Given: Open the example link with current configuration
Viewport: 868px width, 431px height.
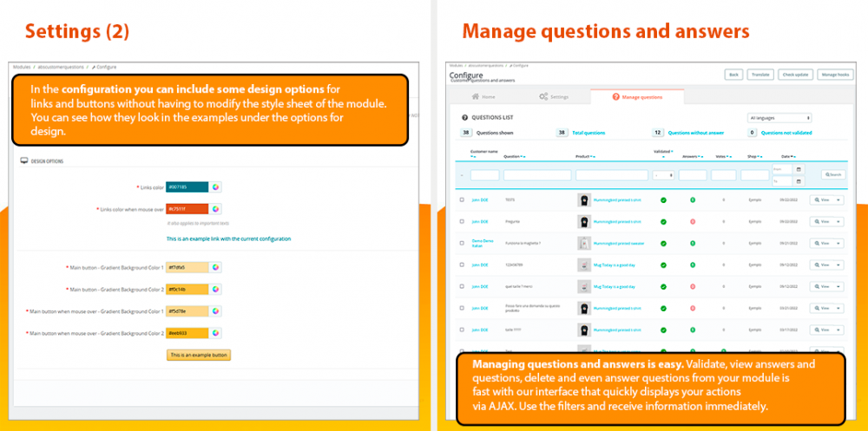Looking at the screenshot, I should [228, 239].
